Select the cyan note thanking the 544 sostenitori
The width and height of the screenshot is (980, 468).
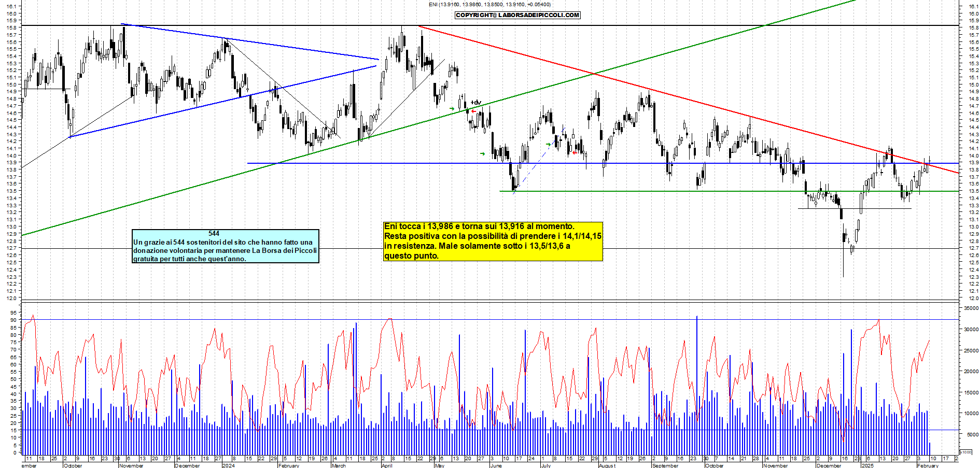point(226,246)
